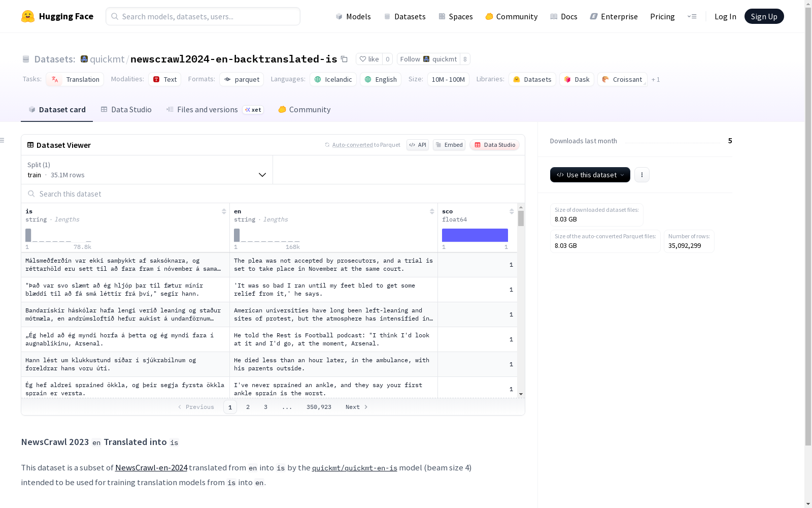Select the Text modality tag
This screenshot has height=508, width=812.
[165, 79]
